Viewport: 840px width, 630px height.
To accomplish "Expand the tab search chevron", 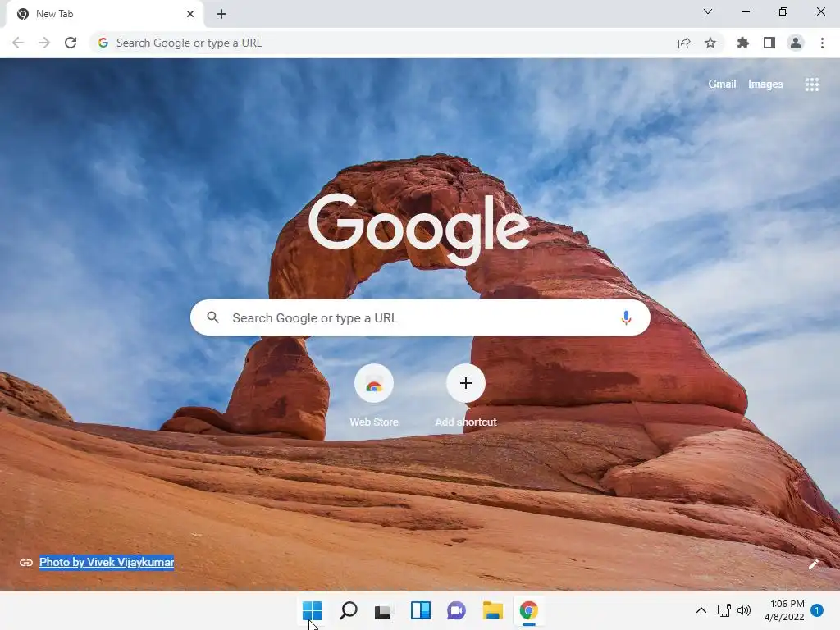I will pyautogui.click(x=708, y=11).
